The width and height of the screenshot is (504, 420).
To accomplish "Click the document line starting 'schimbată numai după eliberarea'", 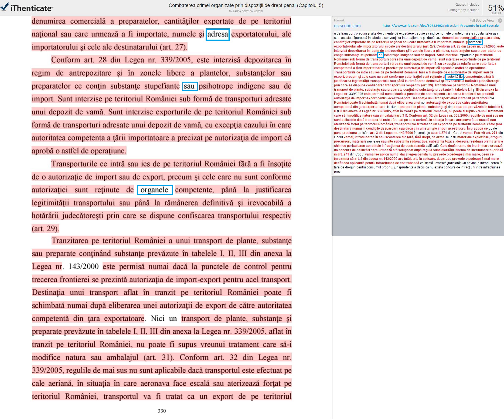I will coord(162,306).
